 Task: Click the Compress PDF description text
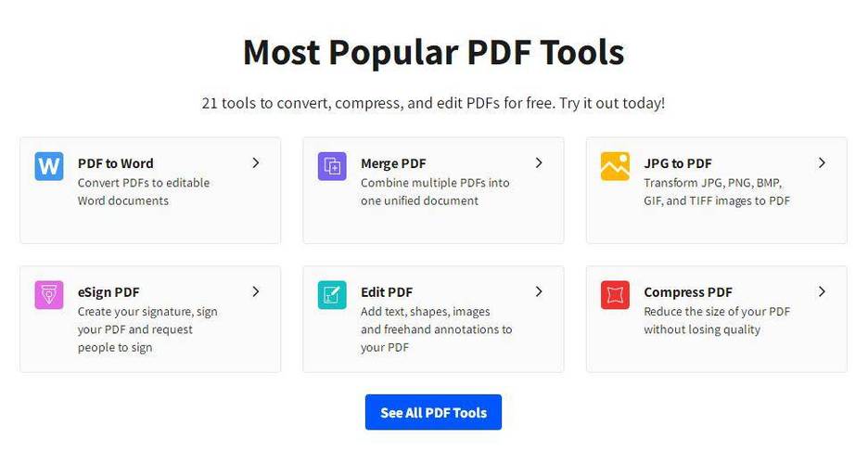pyautogui.click(x=717, y=320)
